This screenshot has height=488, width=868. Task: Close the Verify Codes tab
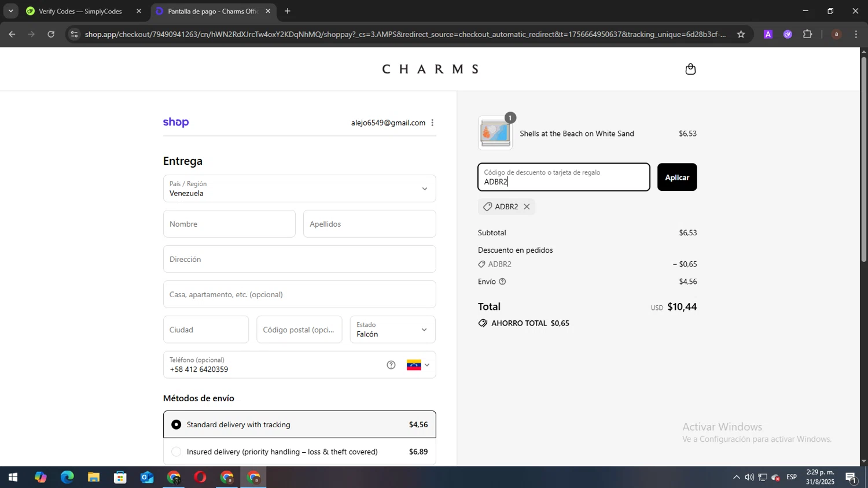[138, 11]
